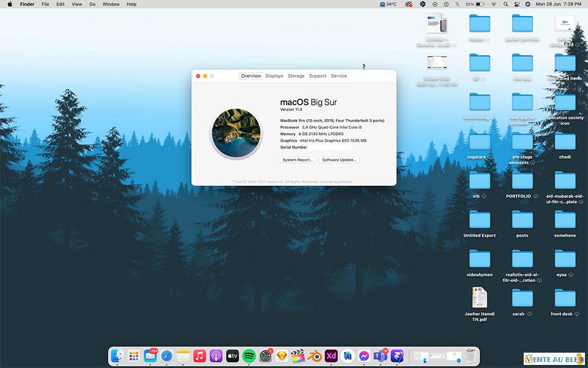Open the Go menu
The image size is (588, 368).
pos(92,4)
